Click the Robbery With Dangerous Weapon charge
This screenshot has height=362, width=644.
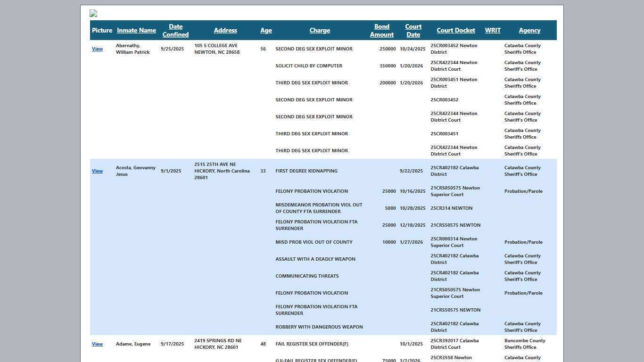point(319,327)
